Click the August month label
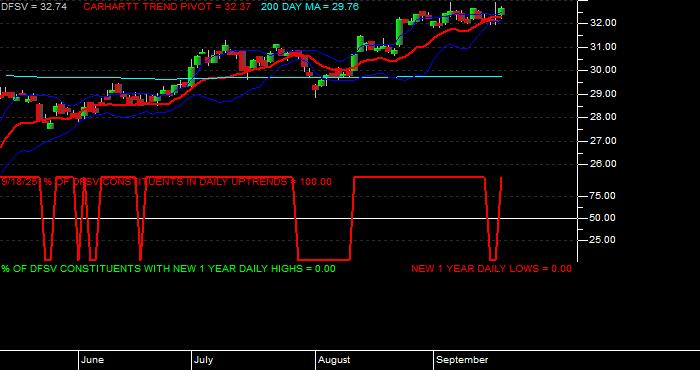700x370 pixels. pyautogui.click(x=335, y=360)
